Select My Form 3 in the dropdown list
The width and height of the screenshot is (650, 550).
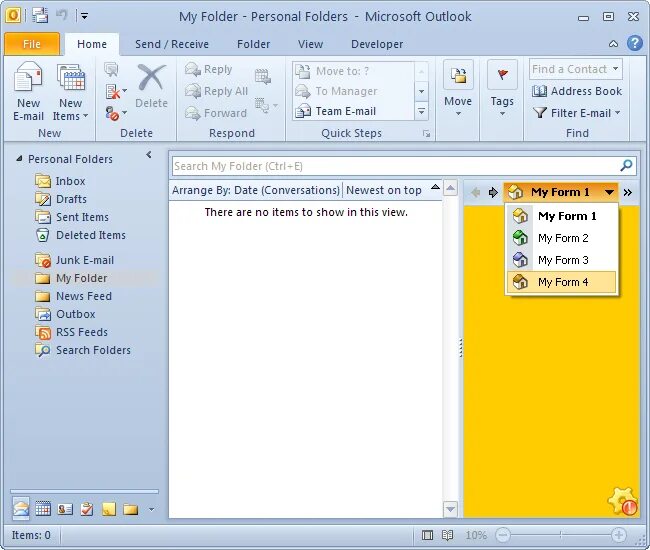coord(562,260)
